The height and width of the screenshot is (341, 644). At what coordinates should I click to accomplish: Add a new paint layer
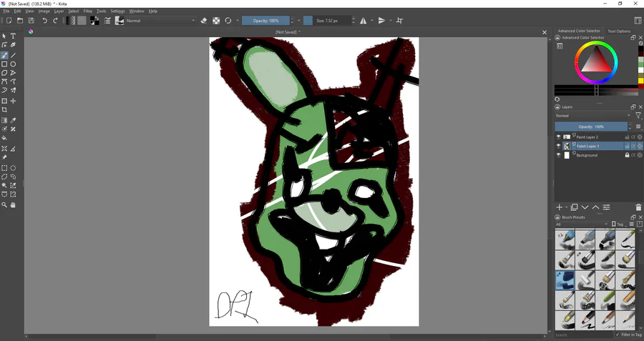pyautogui.click(x=559, y=207)
